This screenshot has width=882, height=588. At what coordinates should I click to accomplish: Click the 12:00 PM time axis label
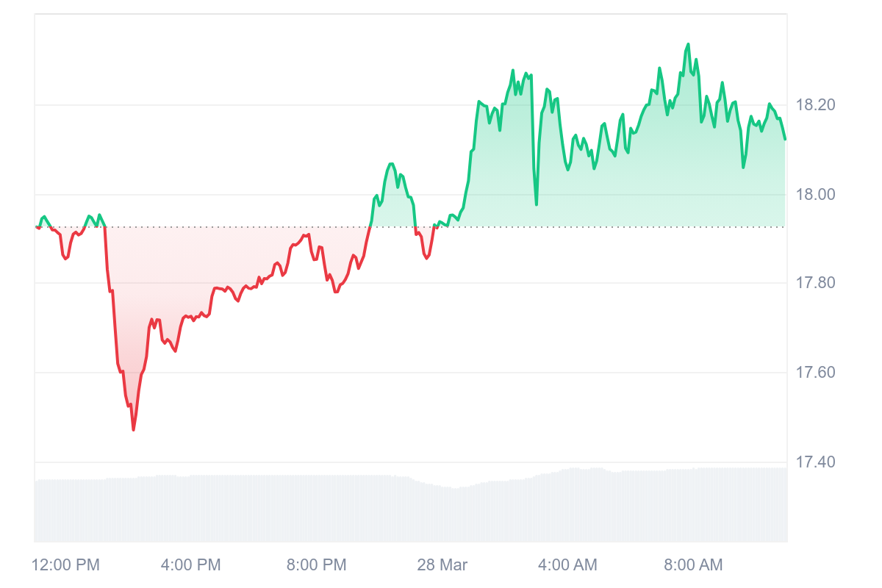pos(65,565)
